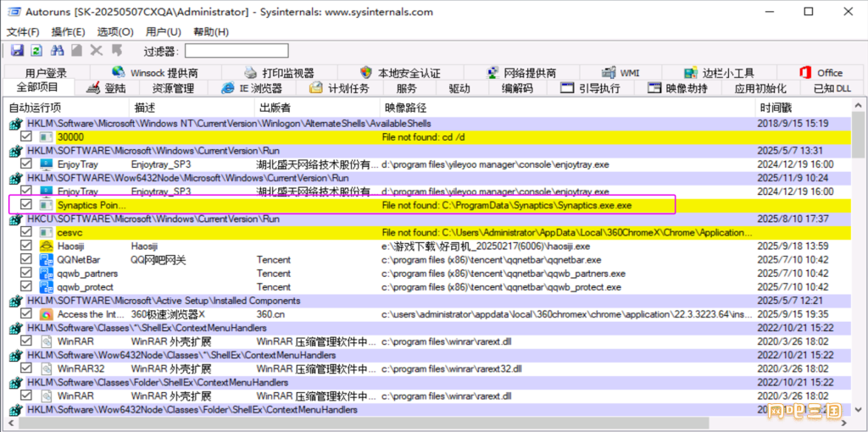
Task: Open the 选项(O) menu
Action: pyautogui.click(x=114, y=32)
